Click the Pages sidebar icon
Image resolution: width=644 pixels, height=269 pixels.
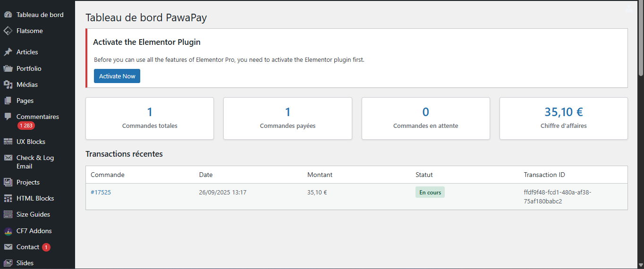point(8,101)
